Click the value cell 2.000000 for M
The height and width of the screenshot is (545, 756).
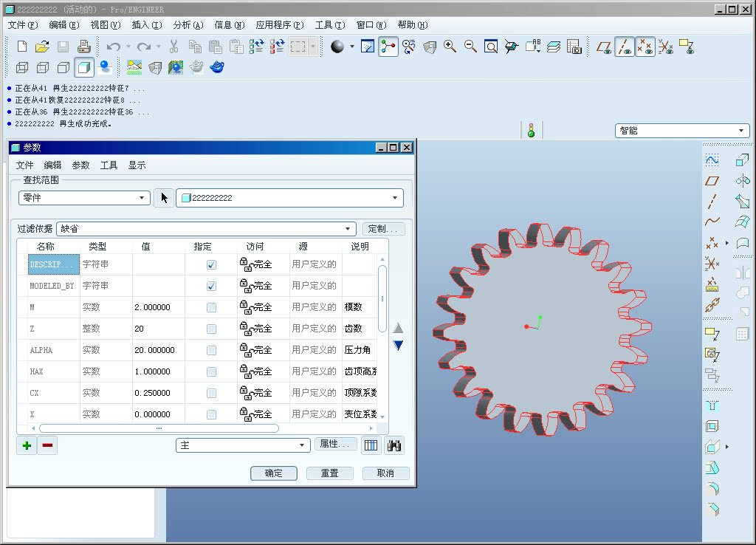[159, 307]
